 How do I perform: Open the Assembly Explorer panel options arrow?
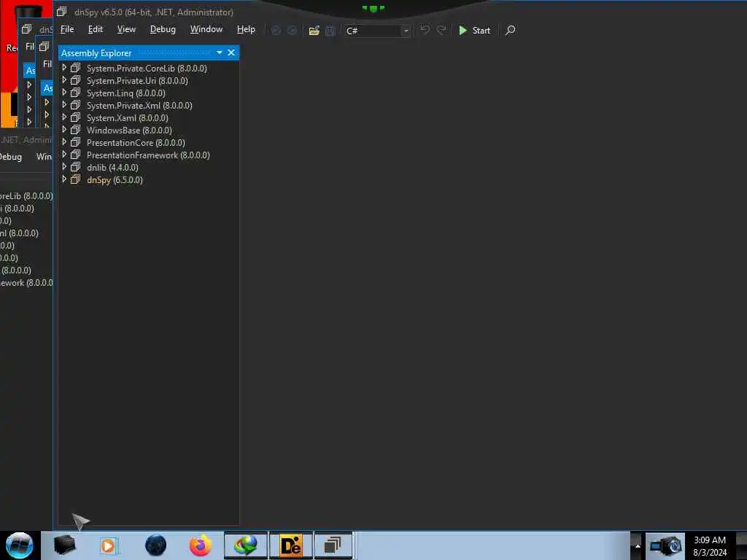tap(219, 52)
